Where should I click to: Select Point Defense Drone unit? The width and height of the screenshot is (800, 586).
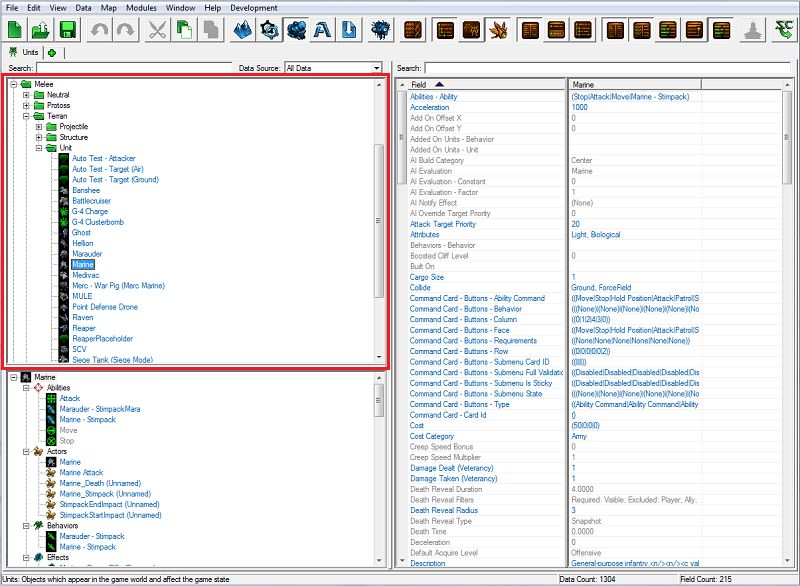click(105, 307)
